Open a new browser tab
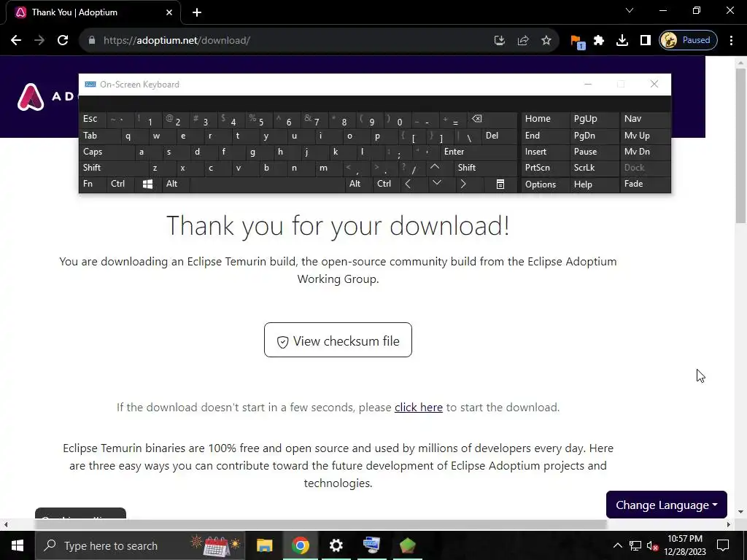 coord(197,12)
